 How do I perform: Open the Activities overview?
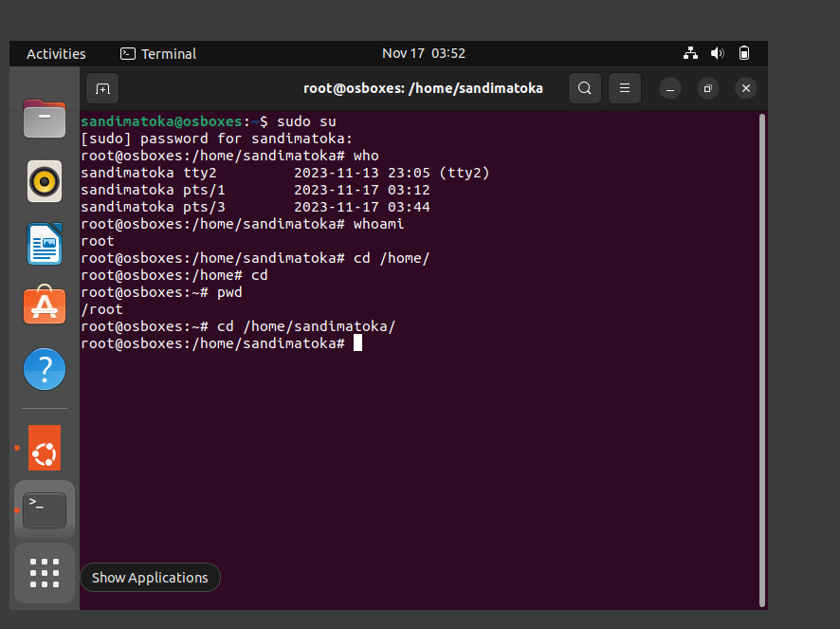tap(56, 54)
